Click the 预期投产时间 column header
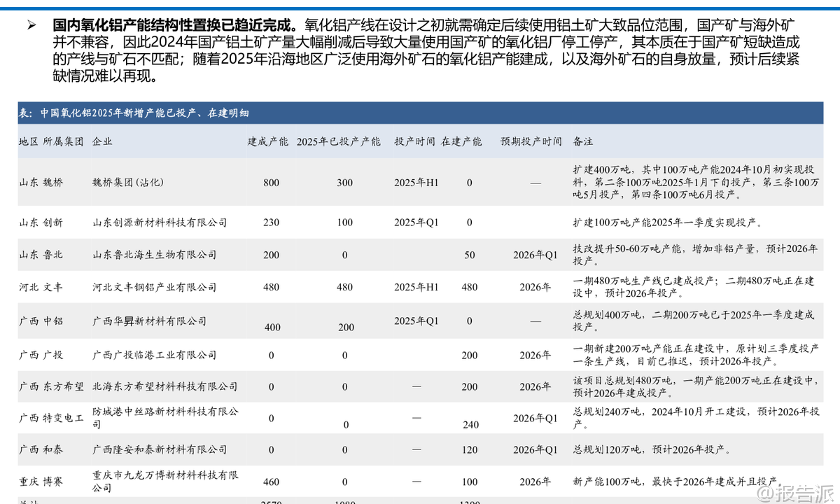The width and height of the screenshot is (840, 504). pos(531,141)
